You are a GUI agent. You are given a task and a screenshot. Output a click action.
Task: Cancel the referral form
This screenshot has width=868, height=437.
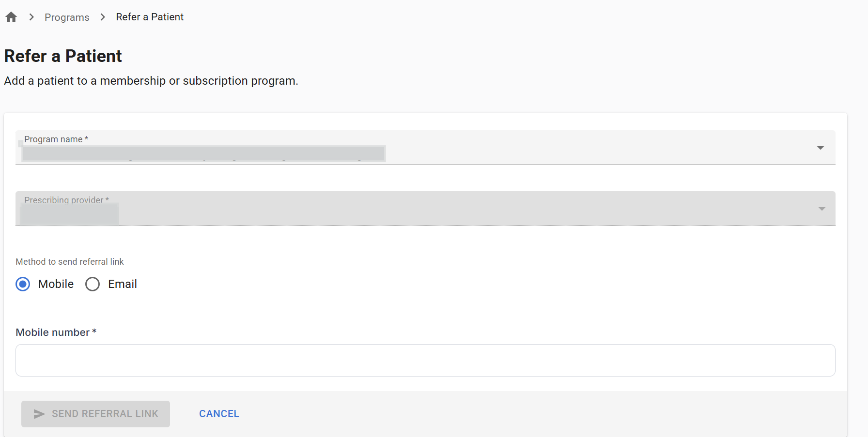(x=219, y=414)
